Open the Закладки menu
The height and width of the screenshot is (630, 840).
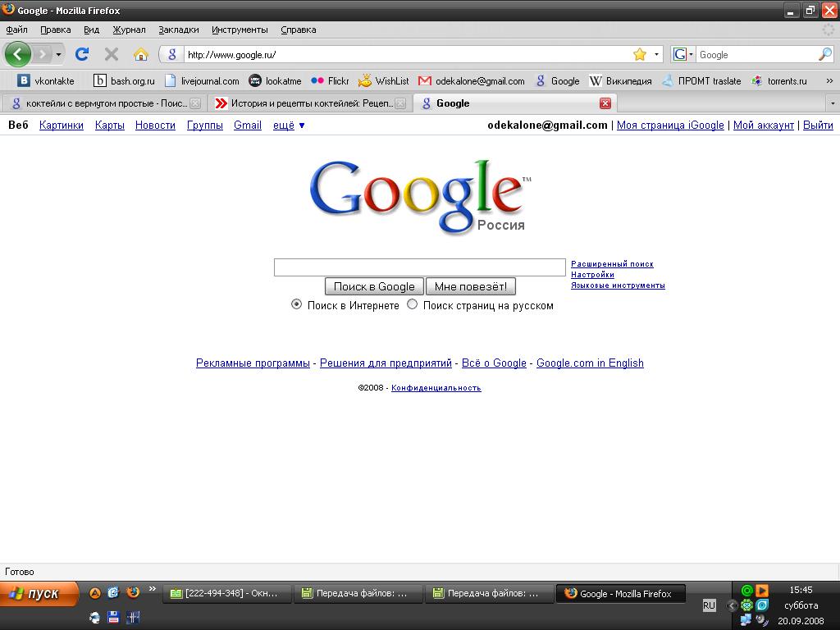[x=178, y=30]
